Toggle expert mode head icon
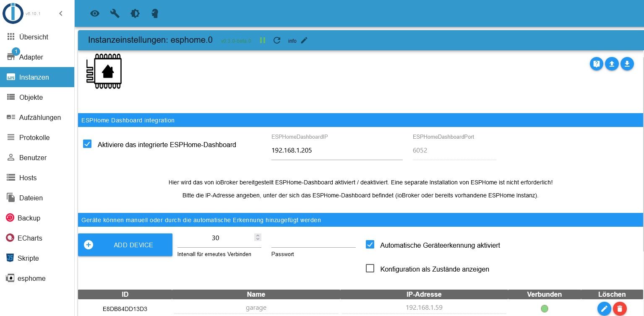 155,13
